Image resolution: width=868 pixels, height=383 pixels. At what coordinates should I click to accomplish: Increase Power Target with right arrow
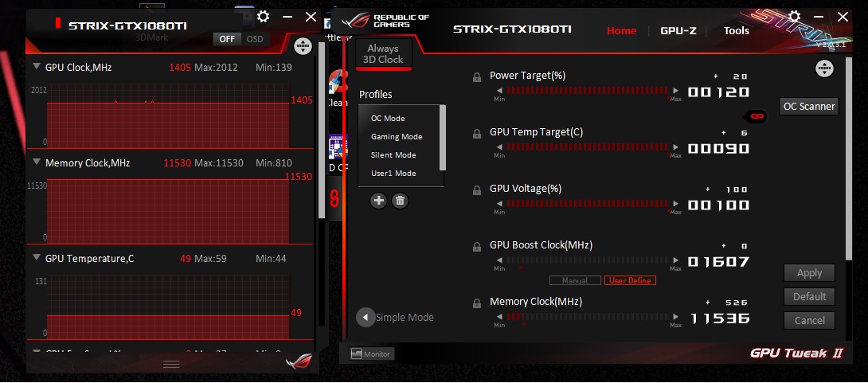pos(675,91)
